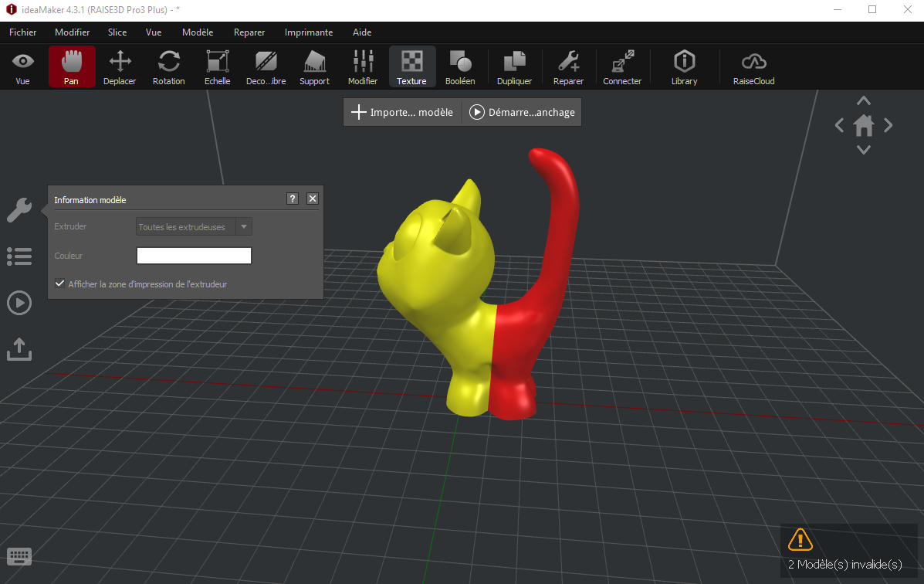Screen dimensions: 924x584
Task: Open the Library tool
Action: click(684, 66)
